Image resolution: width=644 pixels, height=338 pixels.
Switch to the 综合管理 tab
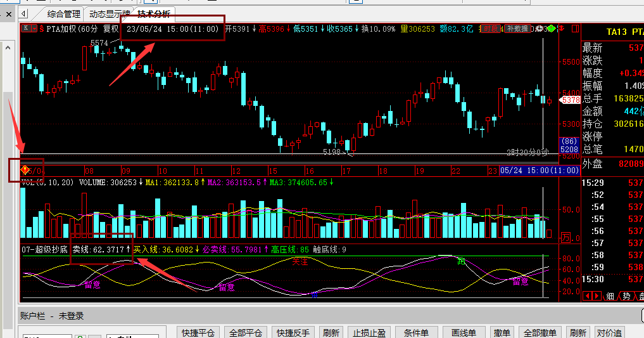click(64, 14)
